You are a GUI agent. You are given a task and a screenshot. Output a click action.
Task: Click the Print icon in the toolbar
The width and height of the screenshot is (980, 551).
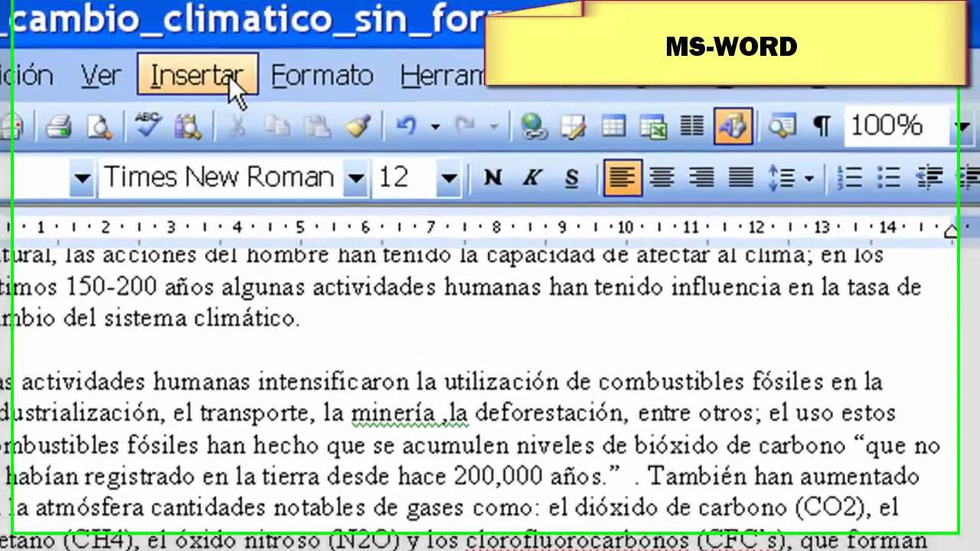point(58,126)
